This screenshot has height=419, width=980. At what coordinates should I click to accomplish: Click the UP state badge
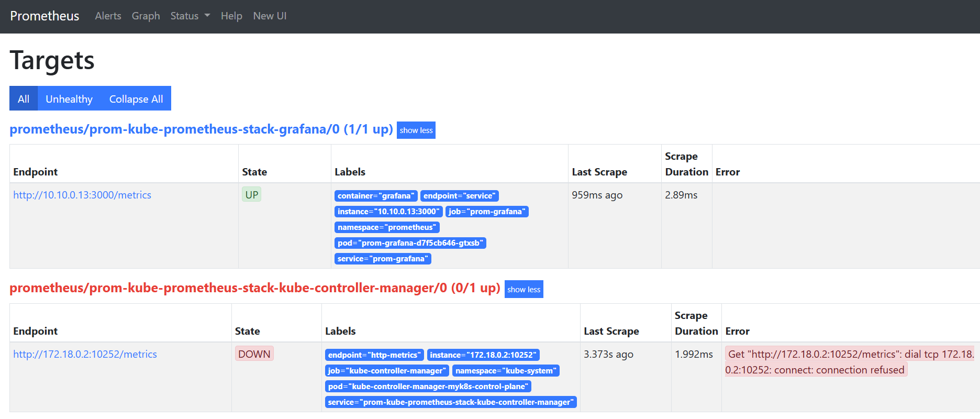click(252, 195)
